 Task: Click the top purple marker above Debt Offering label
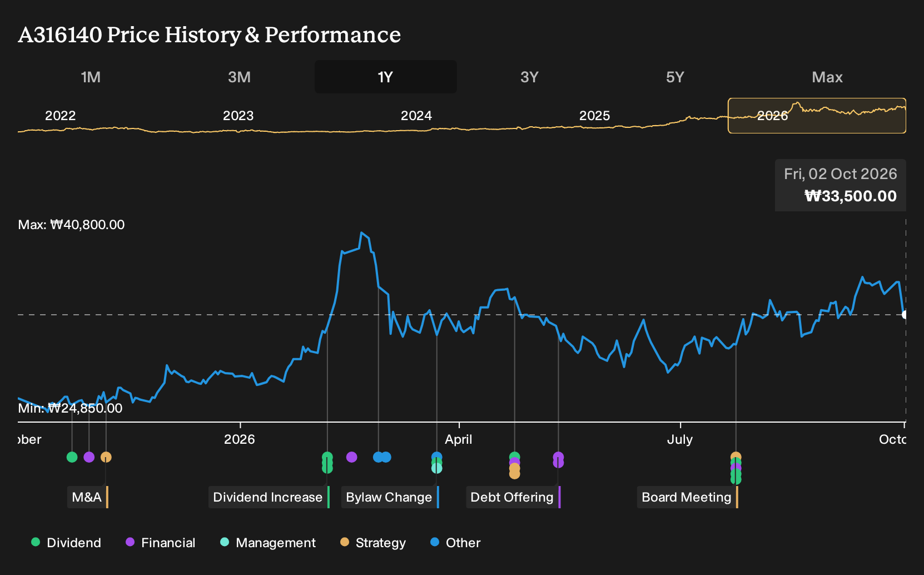coord(558,457)
